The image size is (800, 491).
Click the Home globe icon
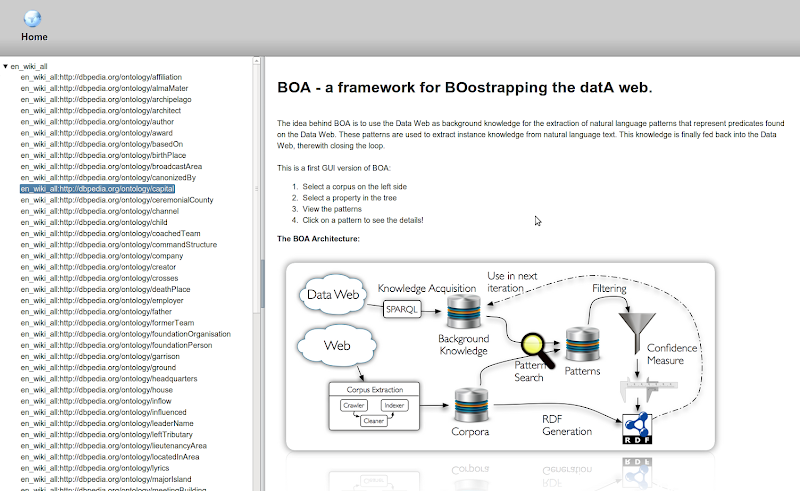tap(33, 19)
